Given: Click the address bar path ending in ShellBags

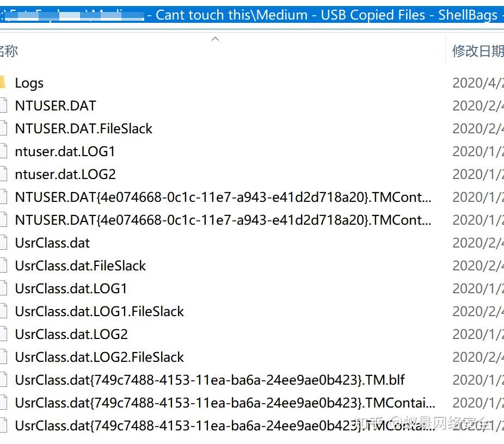Looking at the screenshot, I should click(x=252, y=15).
